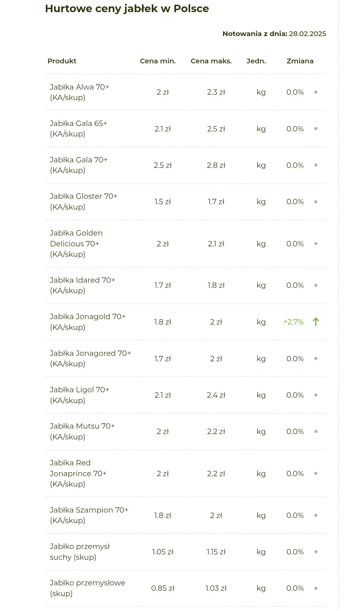
Task: Click the quotation date 28.02.2025
Action: (x=307, y=34)
